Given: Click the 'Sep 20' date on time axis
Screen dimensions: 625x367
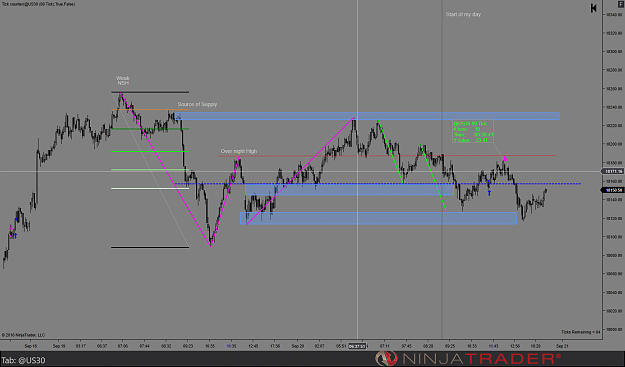Looking at the screenshot, I should [x=297, y=346].
